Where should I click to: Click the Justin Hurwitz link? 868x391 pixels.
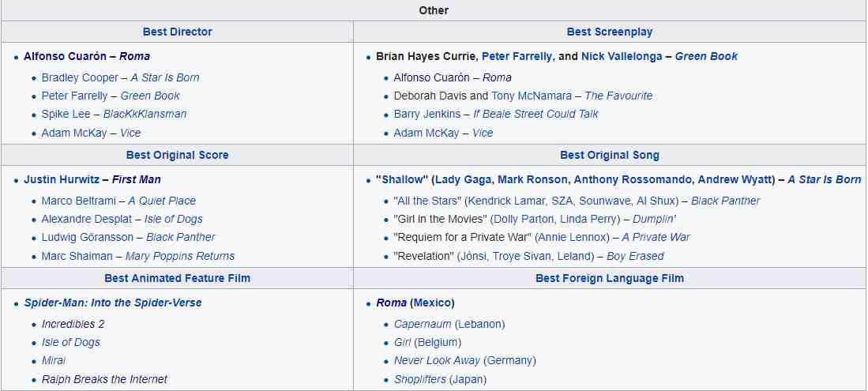[x=60, y=179]
